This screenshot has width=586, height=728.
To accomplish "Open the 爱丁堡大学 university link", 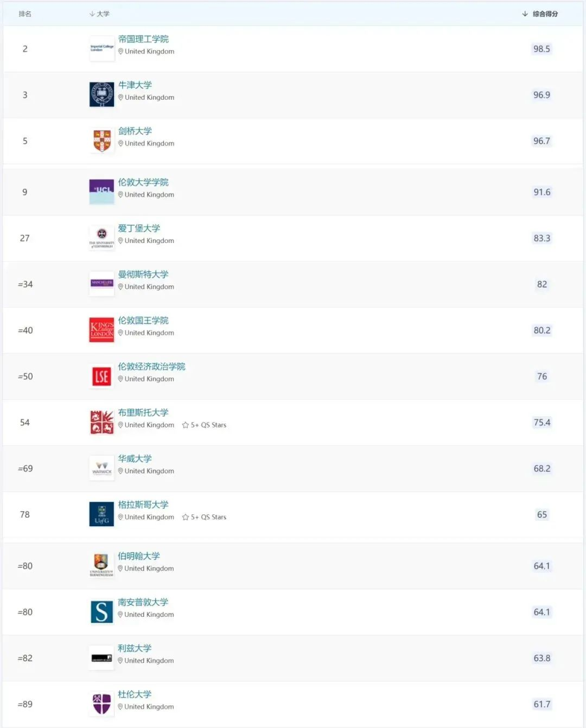I will pyautogui.click(x=139, y=228).
